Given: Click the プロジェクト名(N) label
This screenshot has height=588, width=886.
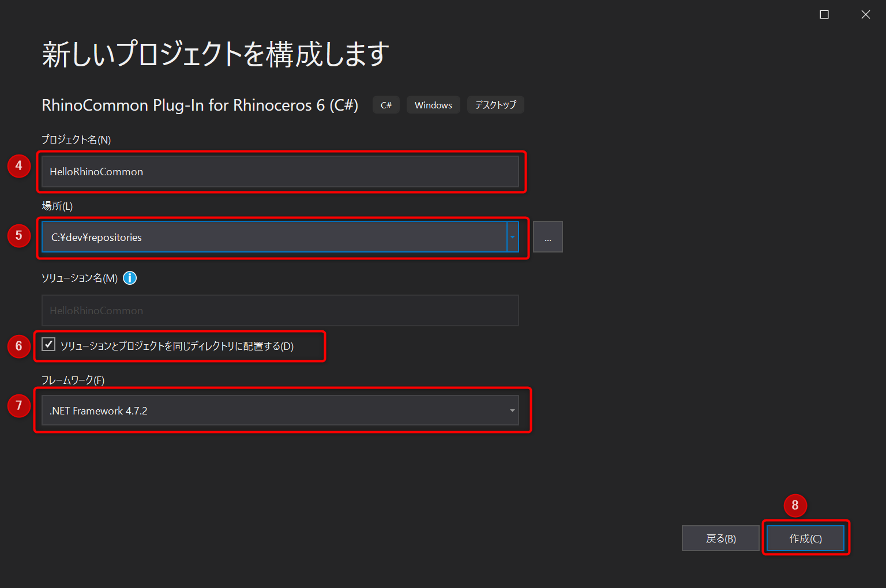Looking at the screenshot, I should [76, 140].
